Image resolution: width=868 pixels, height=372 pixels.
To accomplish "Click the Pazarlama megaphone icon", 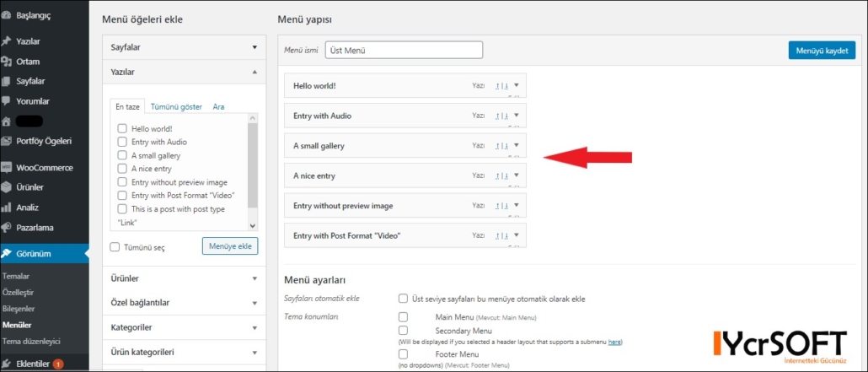I will pos(6,227).
